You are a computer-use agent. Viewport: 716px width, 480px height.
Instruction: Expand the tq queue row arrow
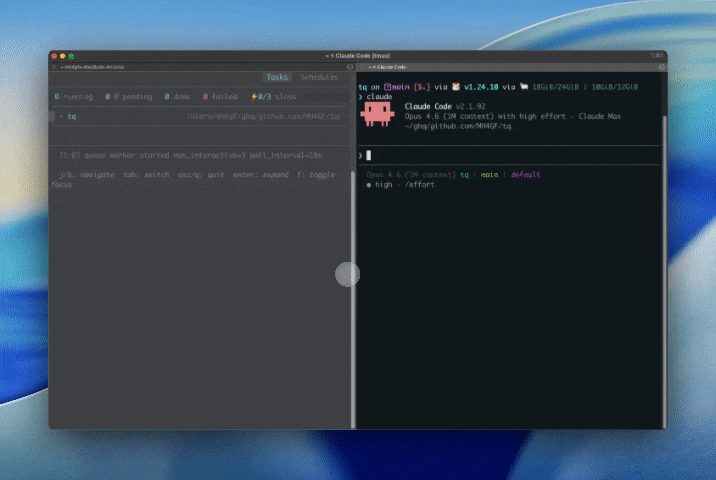pos(61,116)
